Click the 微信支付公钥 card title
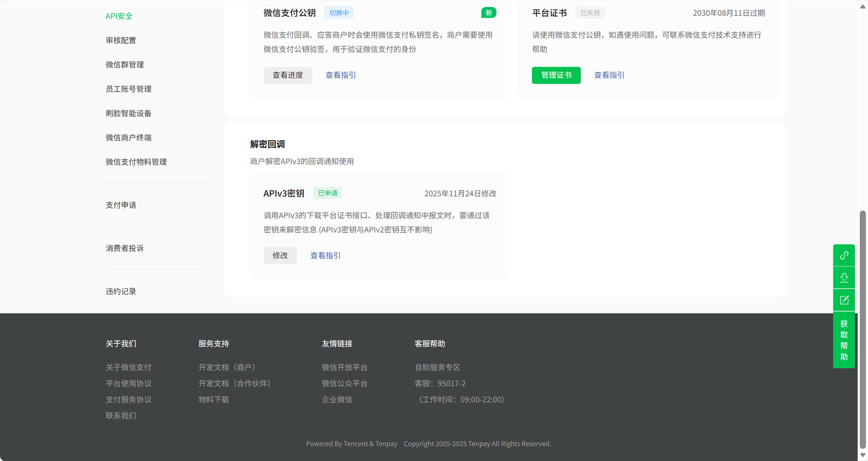 click(x=289, y=13)
